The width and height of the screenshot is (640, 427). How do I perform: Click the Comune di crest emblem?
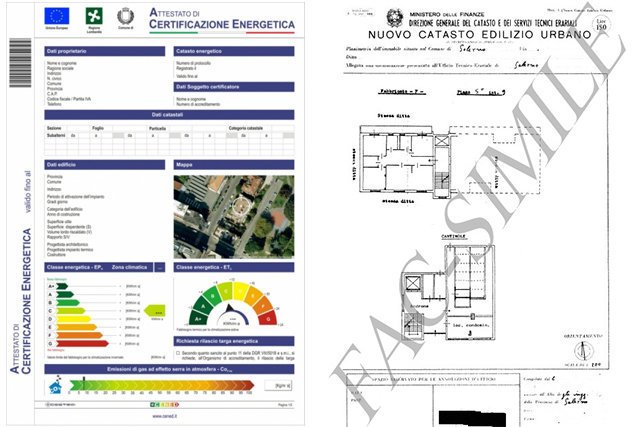click(125, 16)
